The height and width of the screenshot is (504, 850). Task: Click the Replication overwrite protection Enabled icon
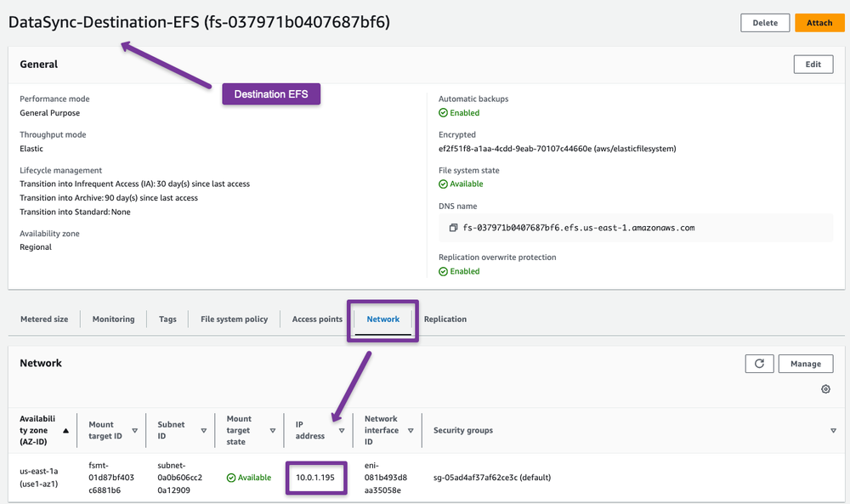click(x=444, y=272)
